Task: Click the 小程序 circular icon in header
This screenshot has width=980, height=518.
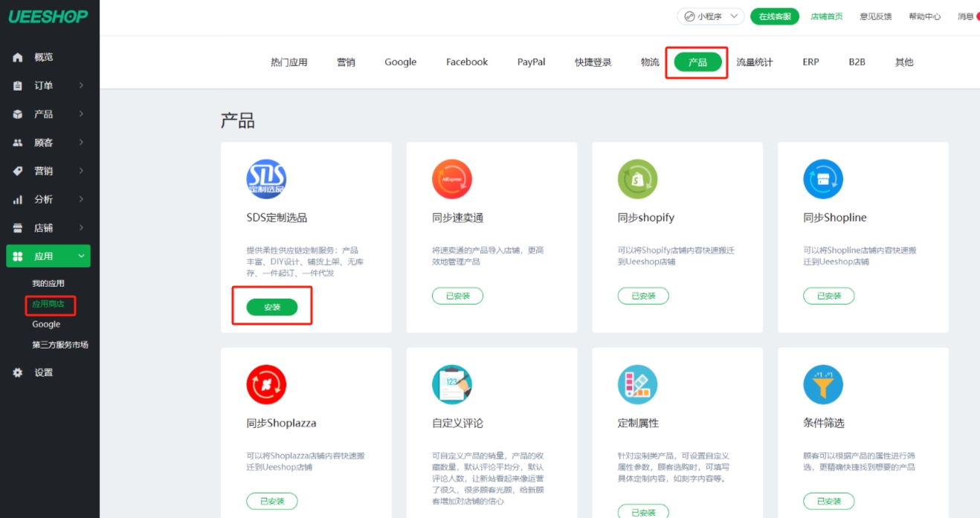Action: tap(689, 16)
